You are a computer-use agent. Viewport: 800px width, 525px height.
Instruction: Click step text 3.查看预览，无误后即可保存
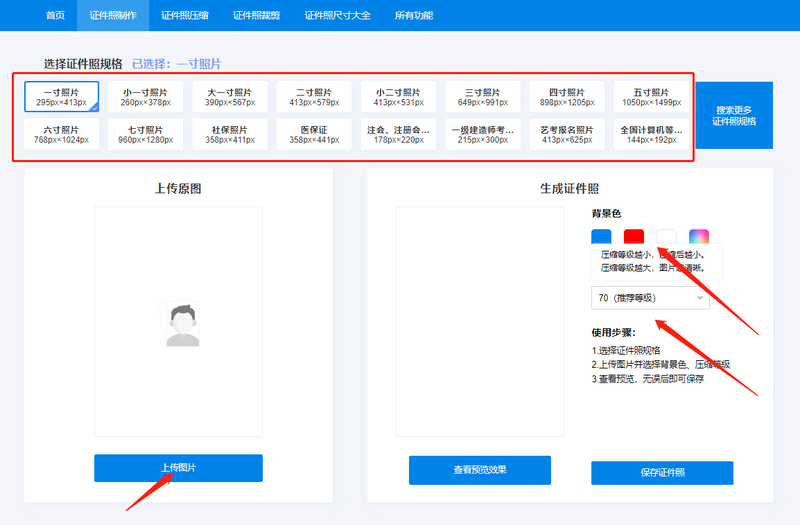point(647,379)
